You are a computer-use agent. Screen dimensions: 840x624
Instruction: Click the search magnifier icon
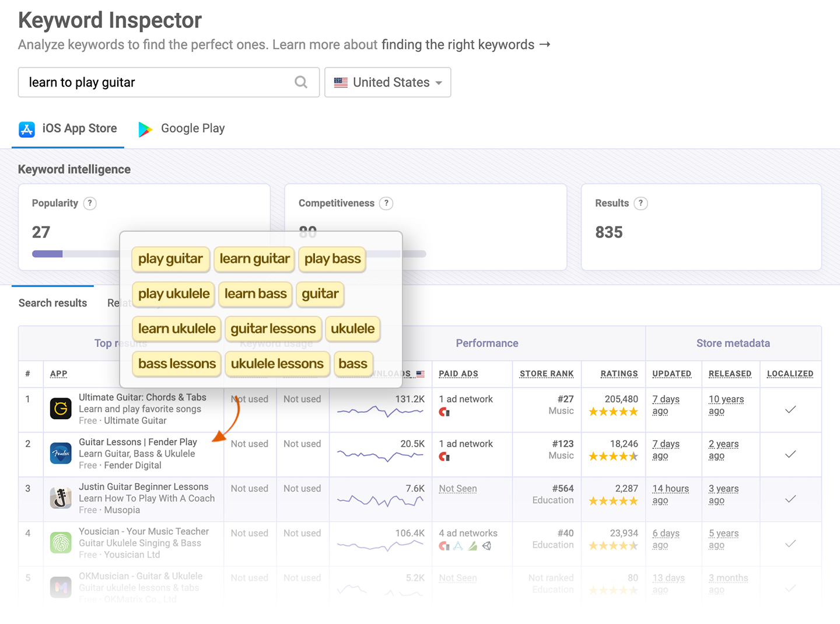click(x=301, y=82)
